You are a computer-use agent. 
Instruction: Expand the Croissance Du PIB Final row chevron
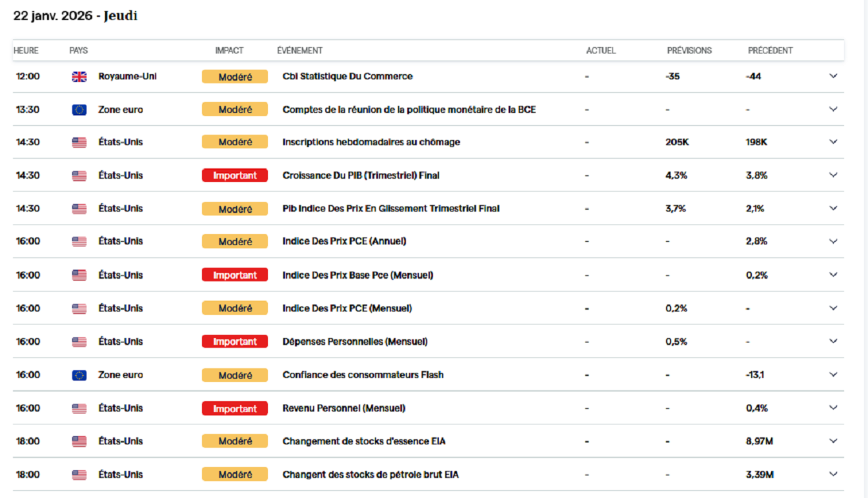[833, 175]
